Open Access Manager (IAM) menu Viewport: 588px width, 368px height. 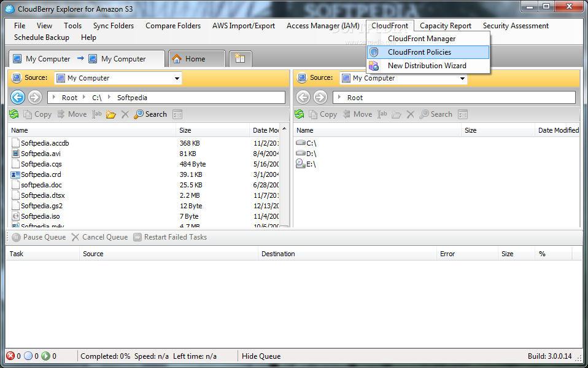(x=323, y=26)
